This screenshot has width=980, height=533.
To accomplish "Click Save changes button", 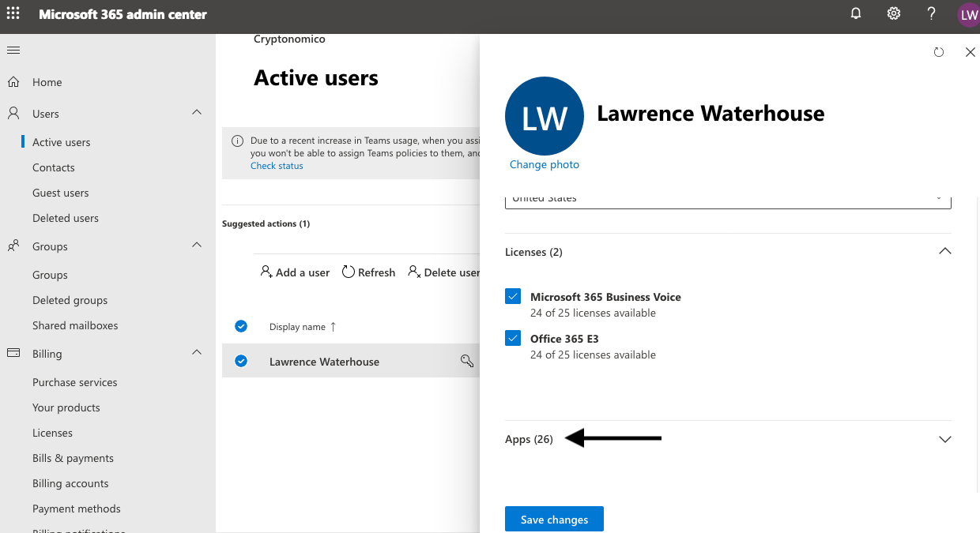I will click(x=554, y=520).
